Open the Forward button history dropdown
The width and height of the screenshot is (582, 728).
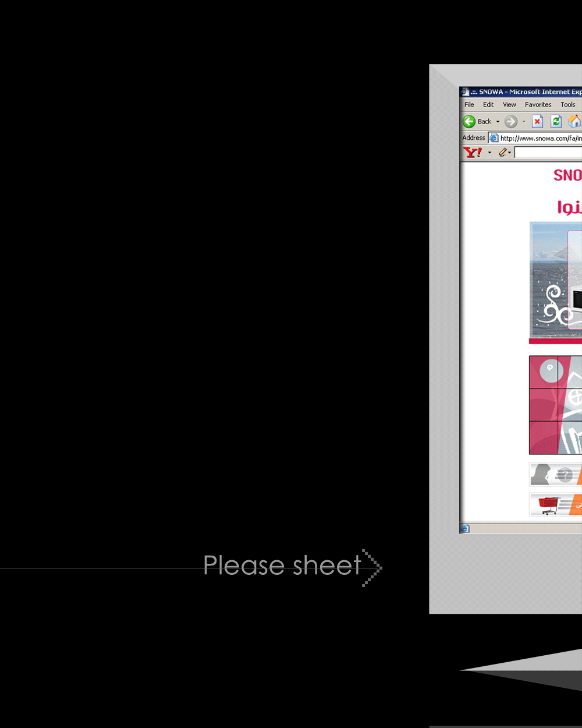[524, 122]
